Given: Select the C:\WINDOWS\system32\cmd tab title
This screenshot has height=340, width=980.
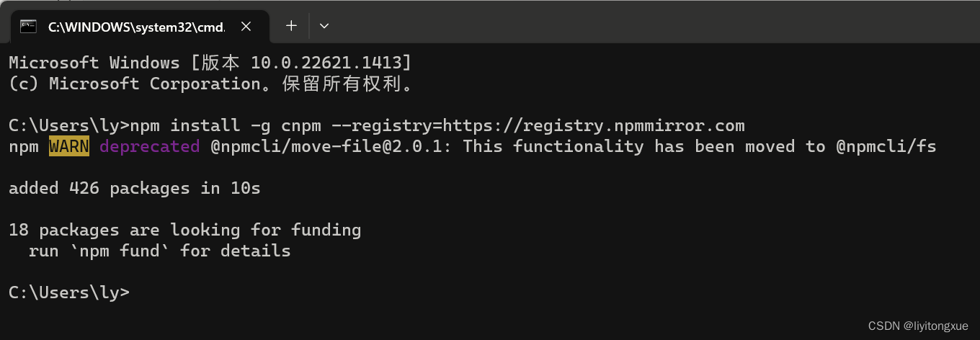Looking at the screenshot, I should [136, 27].
